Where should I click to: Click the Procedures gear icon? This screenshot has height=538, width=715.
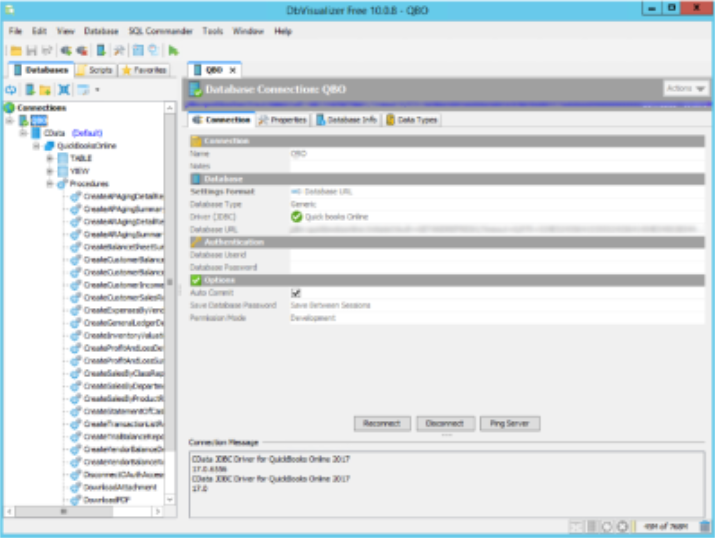tap(62, 184)
